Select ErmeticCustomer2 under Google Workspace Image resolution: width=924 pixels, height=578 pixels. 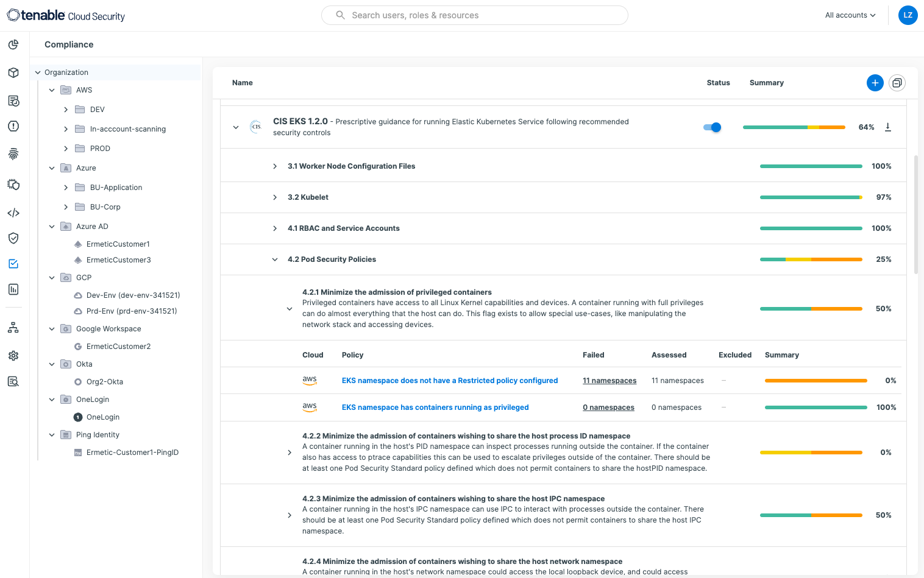pyautogui.click(x=118, y=346)
